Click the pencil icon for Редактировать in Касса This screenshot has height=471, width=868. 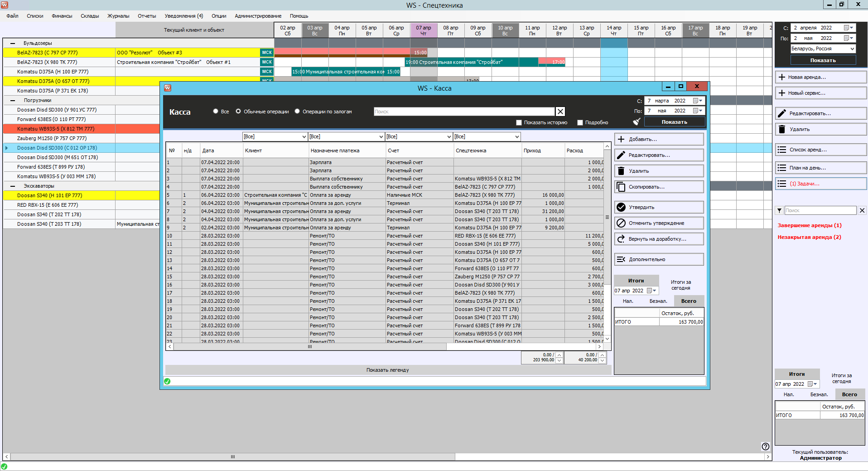(621, 155)
